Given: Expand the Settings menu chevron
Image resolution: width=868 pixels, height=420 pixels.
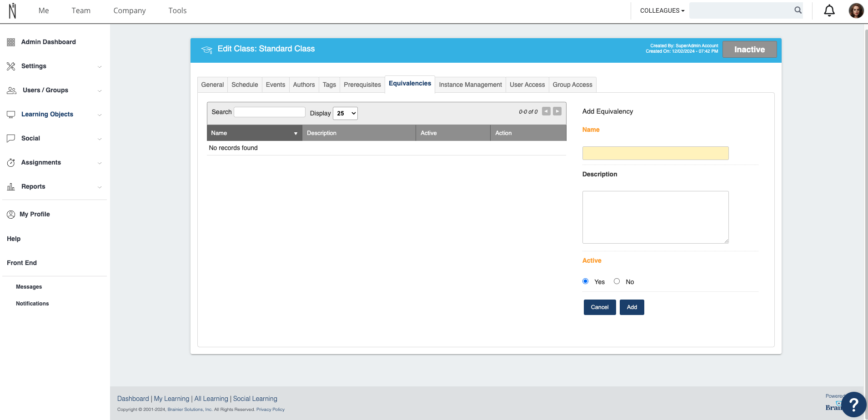Looking at the screenshot, I should (100, 67).
